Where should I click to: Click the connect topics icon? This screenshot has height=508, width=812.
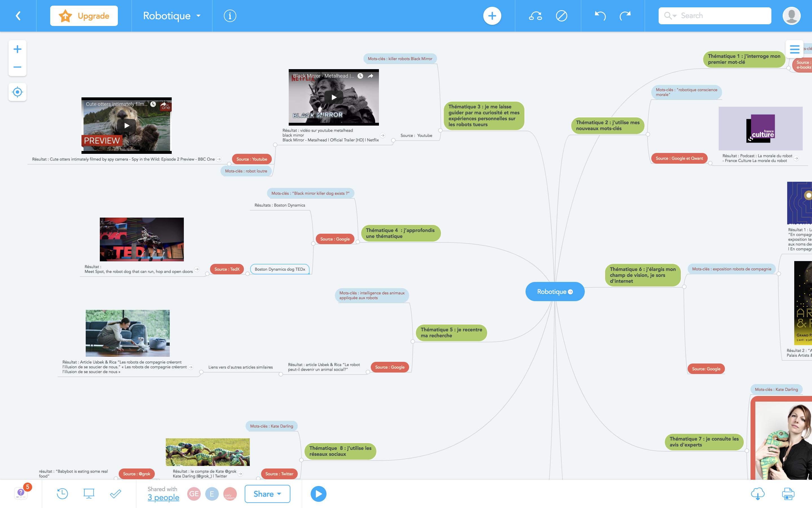pos(535,16)
